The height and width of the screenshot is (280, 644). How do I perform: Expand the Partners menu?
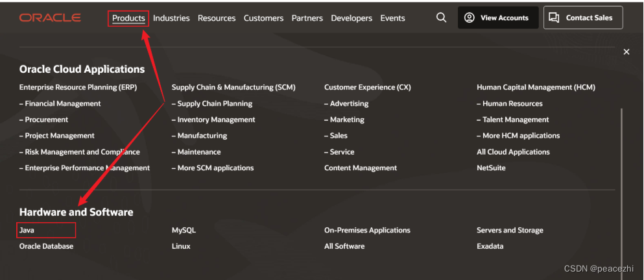tap(307, 18)
